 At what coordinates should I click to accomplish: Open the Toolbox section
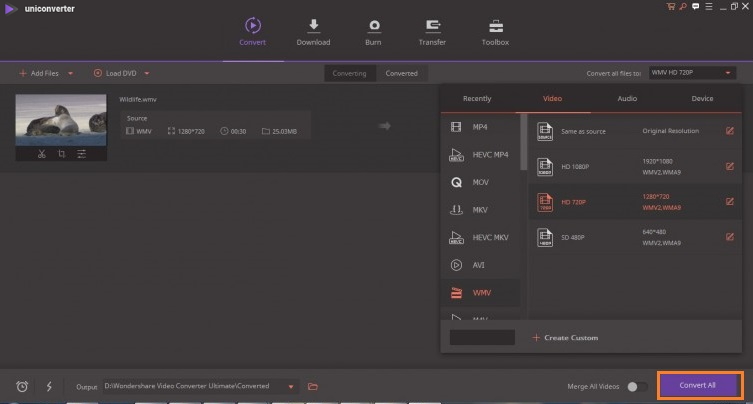pos(495,32)
